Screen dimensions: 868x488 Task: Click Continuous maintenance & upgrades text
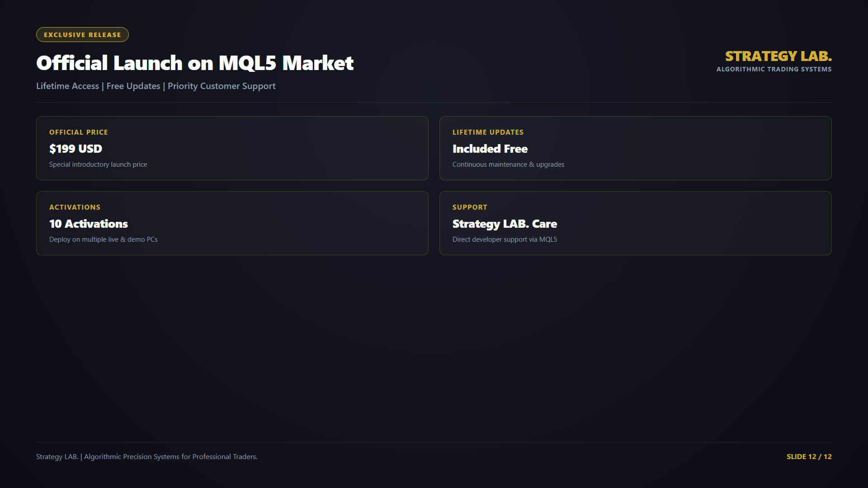coord(508,164)
